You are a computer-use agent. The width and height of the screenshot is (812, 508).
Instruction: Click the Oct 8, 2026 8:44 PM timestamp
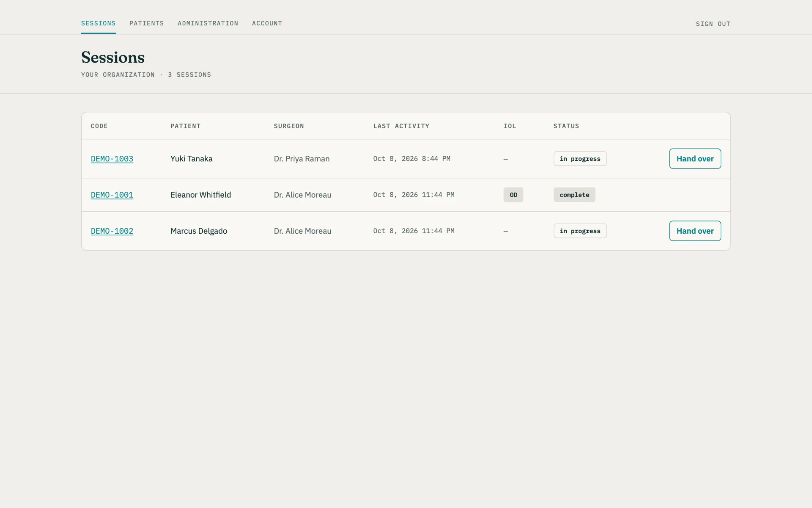coord(411,159)
